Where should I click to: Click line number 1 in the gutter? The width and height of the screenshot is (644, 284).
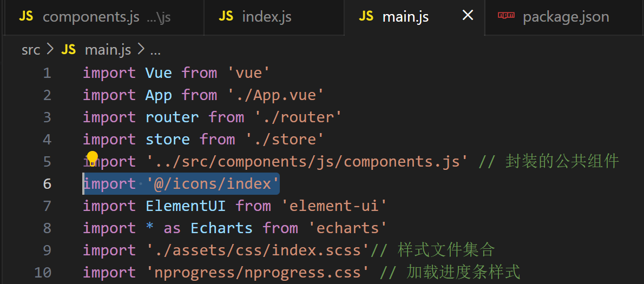coord(47,73)
